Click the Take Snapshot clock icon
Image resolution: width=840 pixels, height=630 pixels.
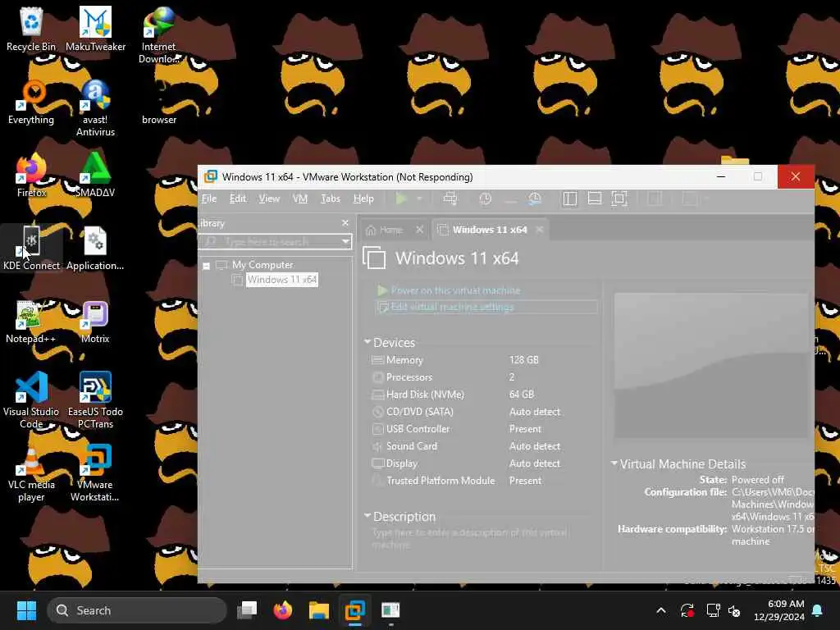486,199
